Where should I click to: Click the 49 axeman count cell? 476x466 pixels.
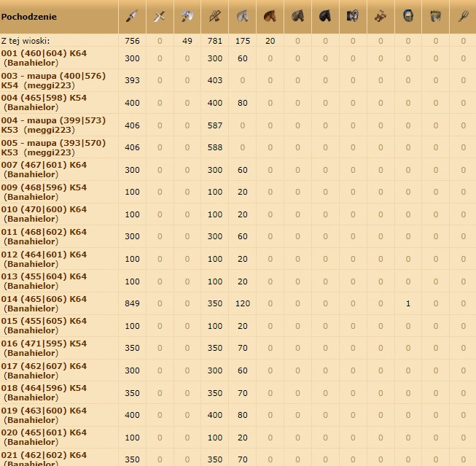187,41
